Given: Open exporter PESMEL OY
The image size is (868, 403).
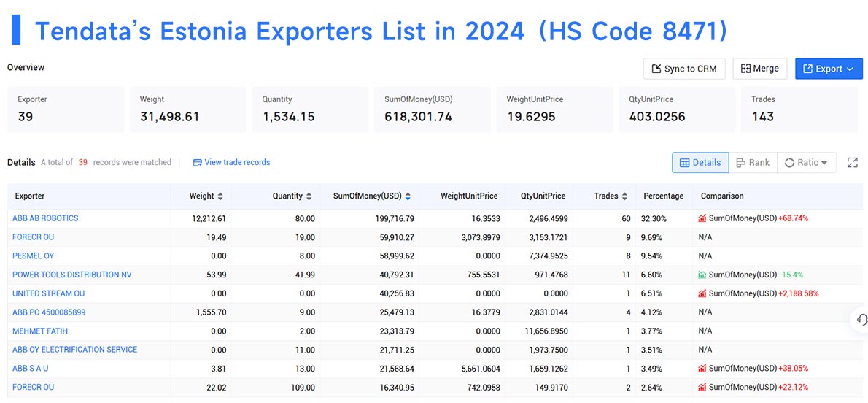Looking at the screenshot, I should coord(34,256).
